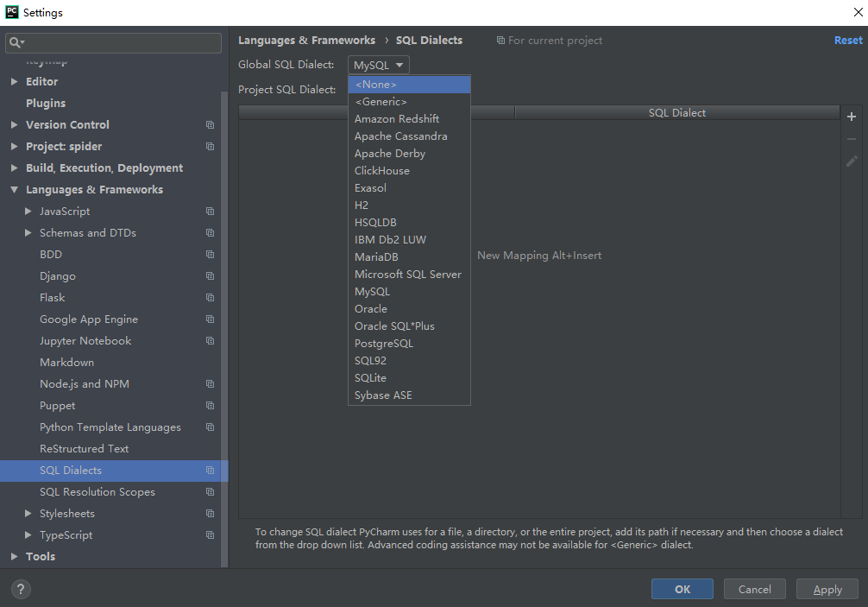Click the project-level icon beside Django
The width and height of the screenshot is (868, 607).
coord(210,275)
